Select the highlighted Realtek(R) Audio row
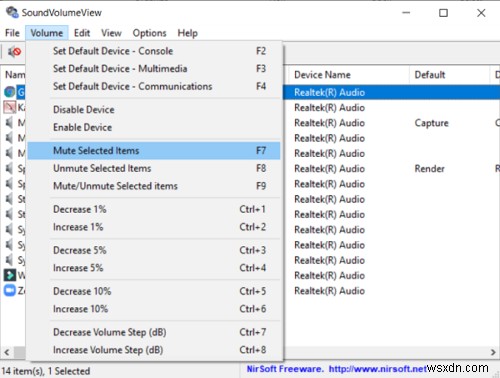 pyautogui.click(x=391, y=92)
